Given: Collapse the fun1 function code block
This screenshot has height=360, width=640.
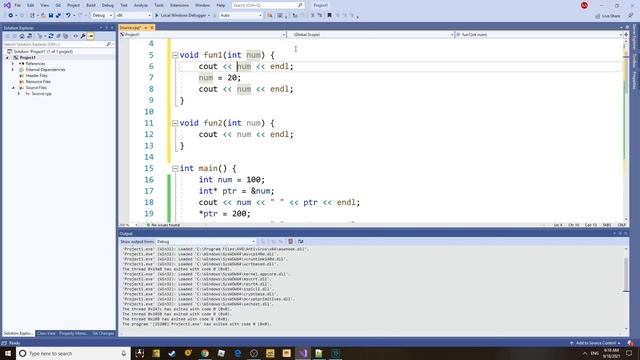Looking at the screenshot, I should click(175, 55).
